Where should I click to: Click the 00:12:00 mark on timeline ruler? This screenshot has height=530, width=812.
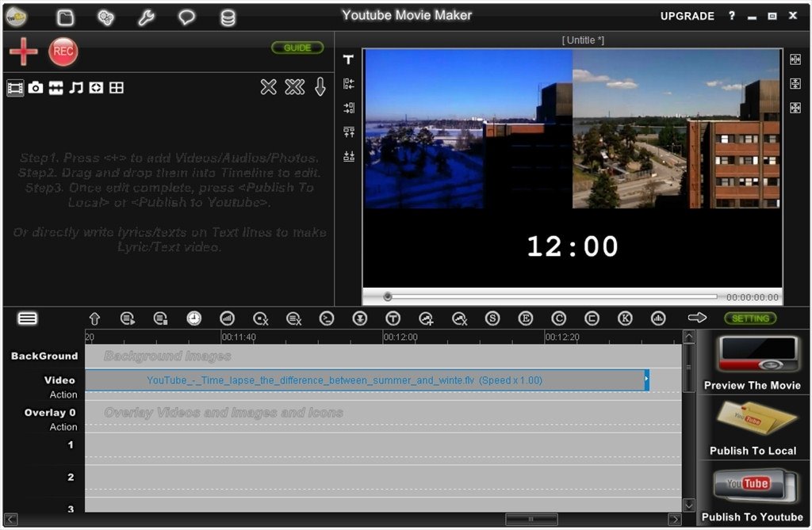(400, 337)
